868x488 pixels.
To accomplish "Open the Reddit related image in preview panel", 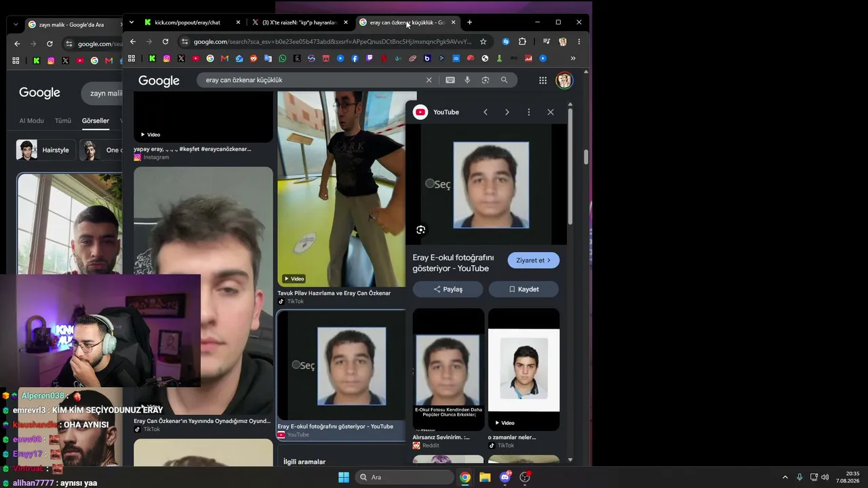I will point(448,369).
